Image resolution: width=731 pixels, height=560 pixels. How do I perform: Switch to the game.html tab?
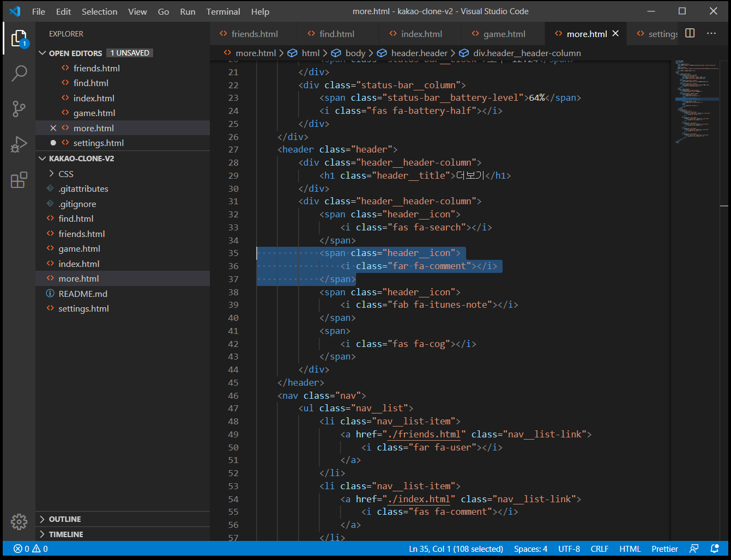[504, 34]
